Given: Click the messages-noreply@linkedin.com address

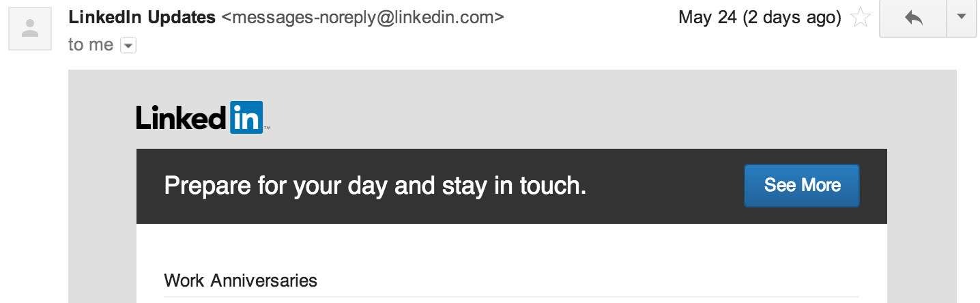Looking at the screenshot, I should pyautogui.click(x=363, y=17).
